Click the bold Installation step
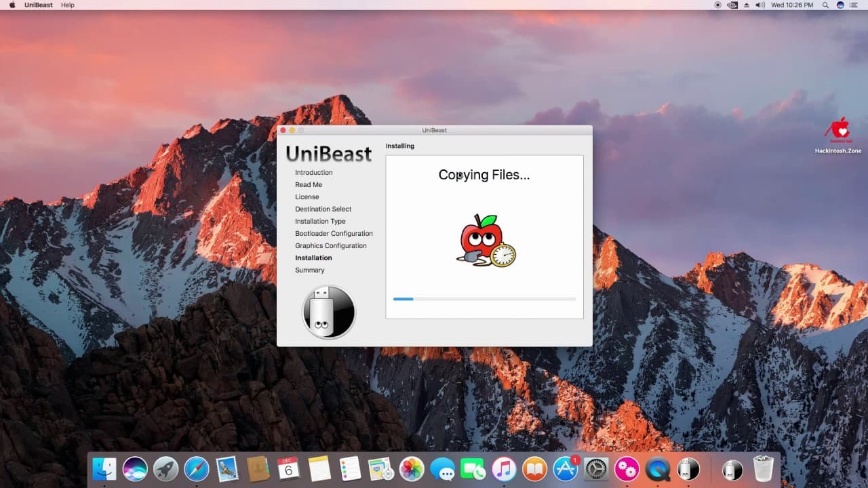The image size is (868, 488). (313, 258)
